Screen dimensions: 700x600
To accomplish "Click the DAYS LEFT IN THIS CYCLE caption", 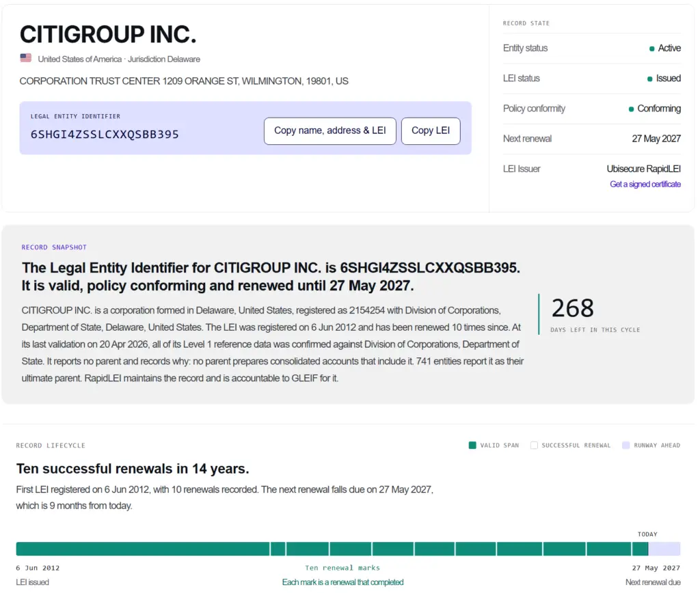I will pyautogui.click(x=595, y=330).
